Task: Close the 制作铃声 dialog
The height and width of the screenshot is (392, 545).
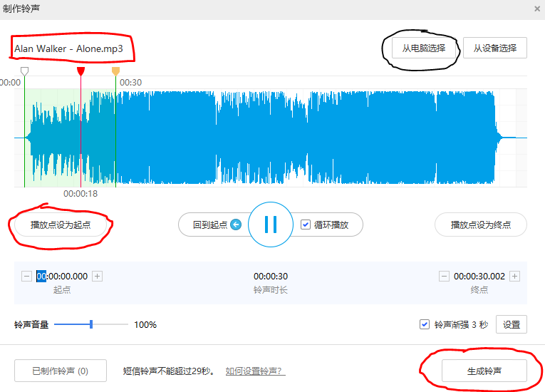Action: point(537,9)
